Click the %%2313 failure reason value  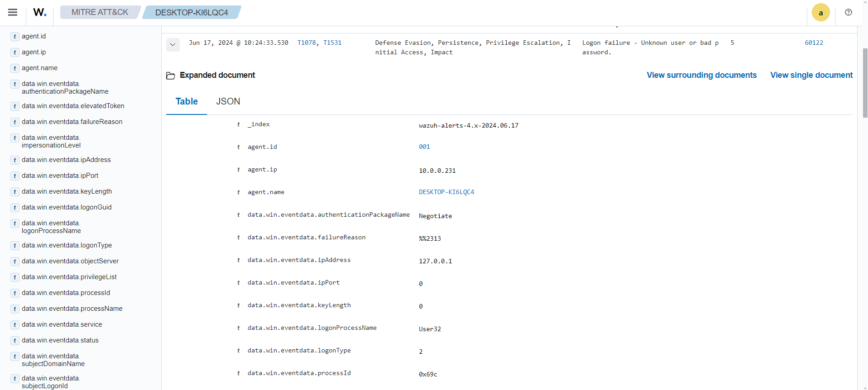coord(430,238)
